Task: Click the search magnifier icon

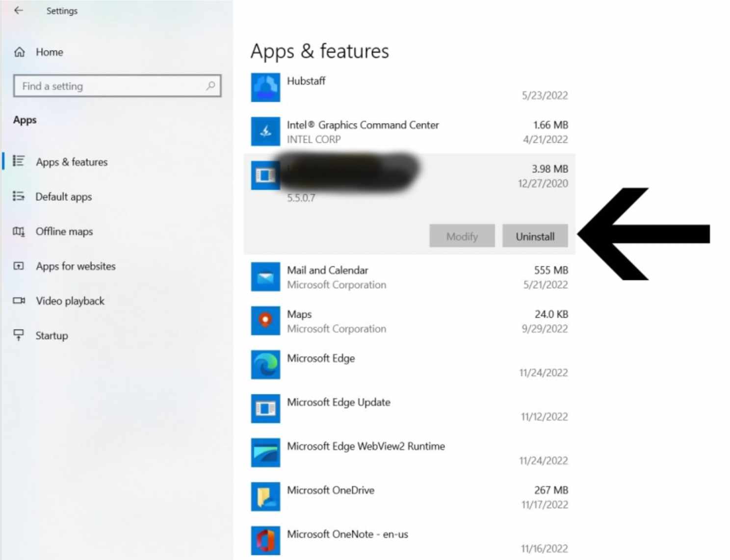Action: tap(210, 86)
